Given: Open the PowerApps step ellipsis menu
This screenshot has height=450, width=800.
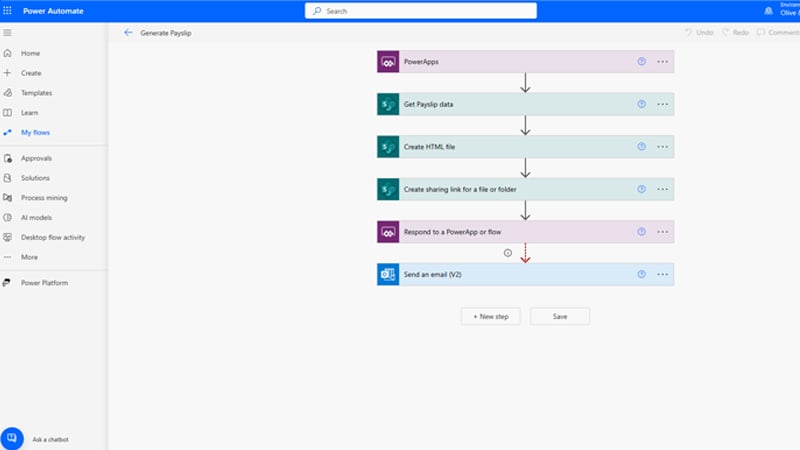Looking at the screenshot, I should (x=662, y=62).
